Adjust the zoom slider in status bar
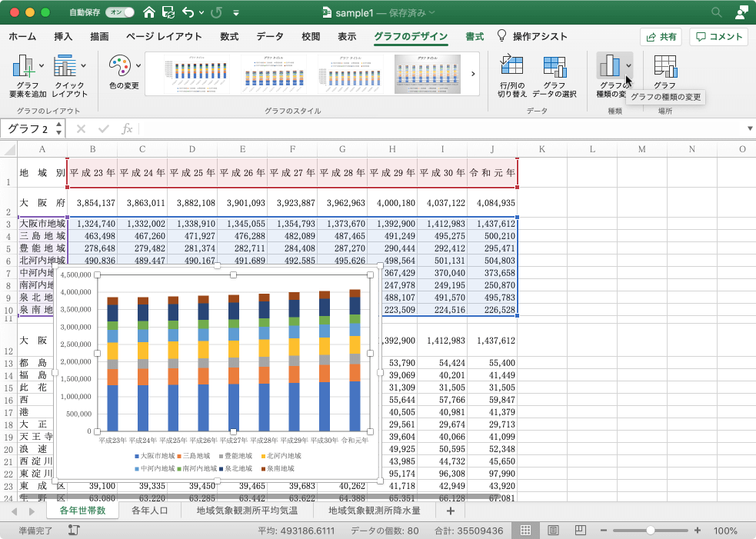The height and width of the screenshot is (539, 756). point(651,531)
